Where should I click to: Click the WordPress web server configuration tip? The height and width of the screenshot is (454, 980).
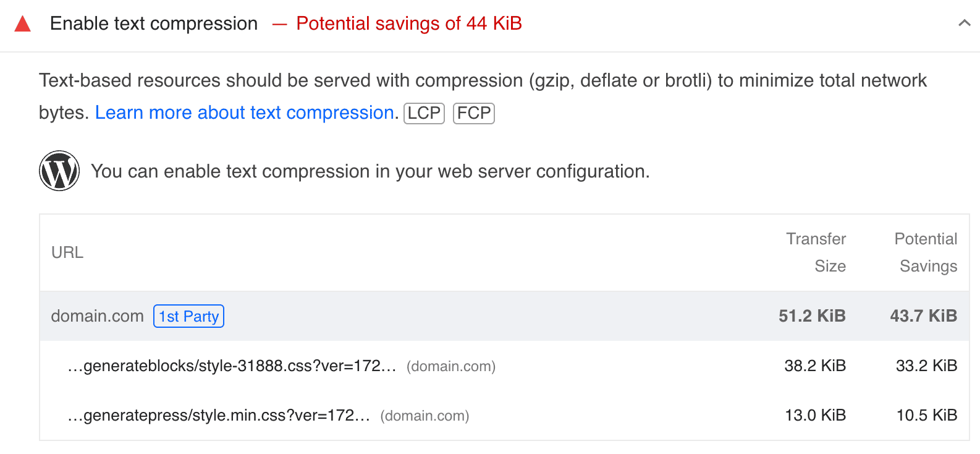(370, 171)
